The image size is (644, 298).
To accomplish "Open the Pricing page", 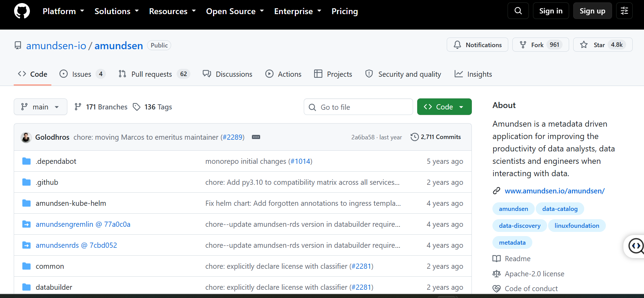I will (x=345, y=11).
